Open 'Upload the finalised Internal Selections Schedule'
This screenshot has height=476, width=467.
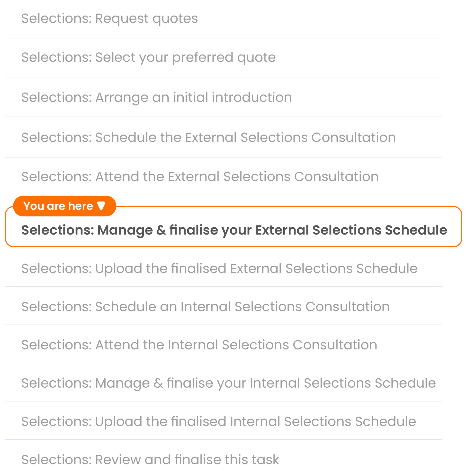click(x=218, y=422)
